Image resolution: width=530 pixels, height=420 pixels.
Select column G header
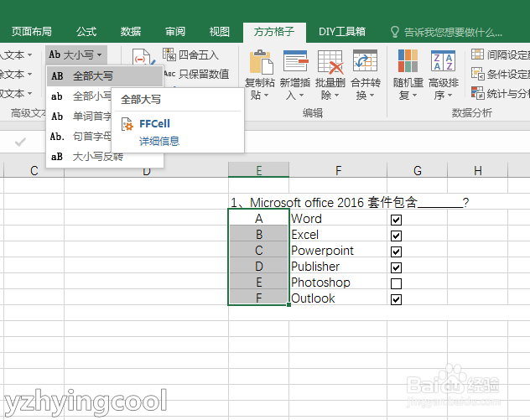(x=418, y=169)
